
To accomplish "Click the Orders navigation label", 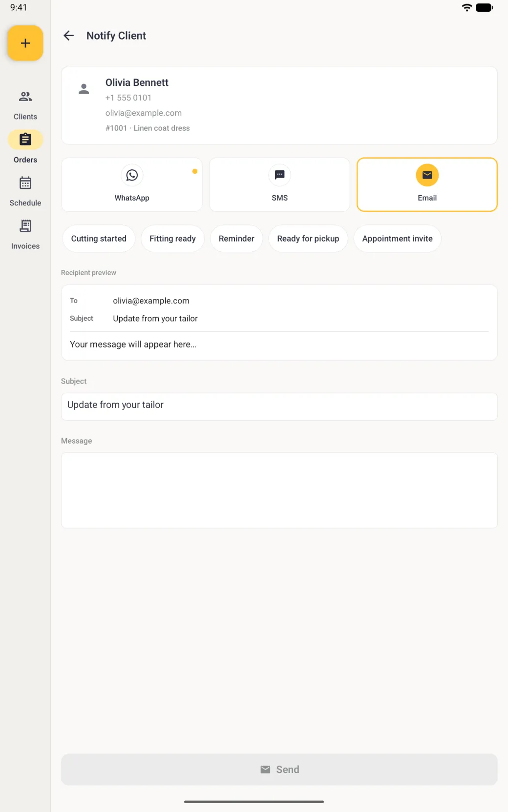I will (25, 160).
